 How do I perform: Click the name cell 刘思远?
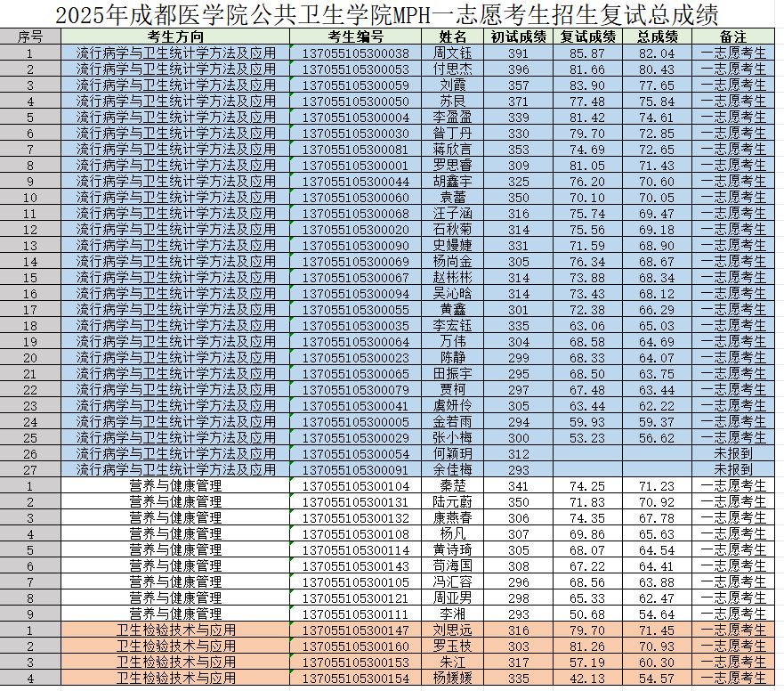point(453,630)
